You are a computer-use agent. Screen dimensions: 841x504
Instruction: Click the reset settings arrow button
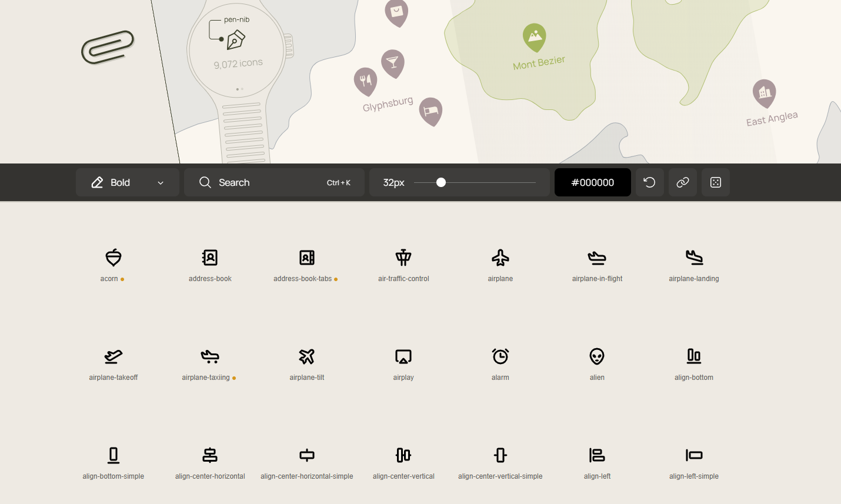pos(650,182)
